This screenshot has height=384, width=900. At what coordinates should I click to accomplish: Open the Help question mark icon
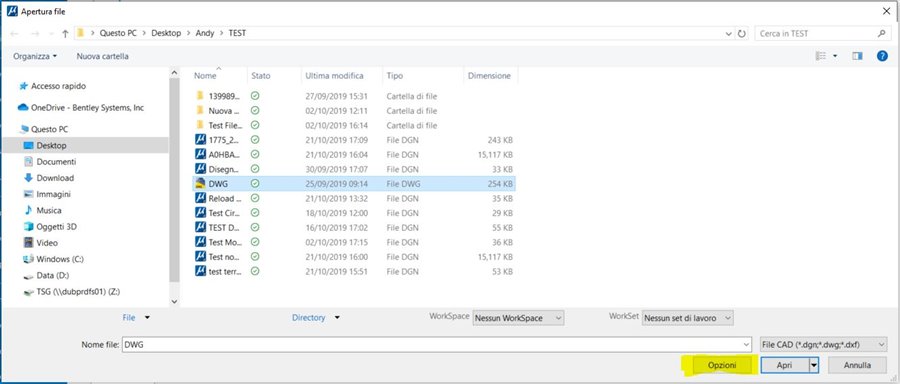coord(882,56)
